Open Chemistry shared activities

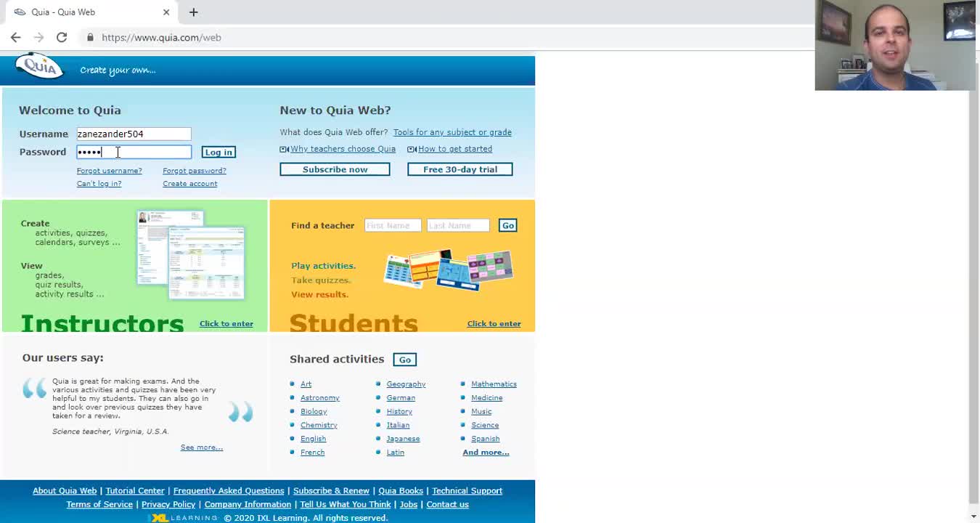[x=319, y=426]
